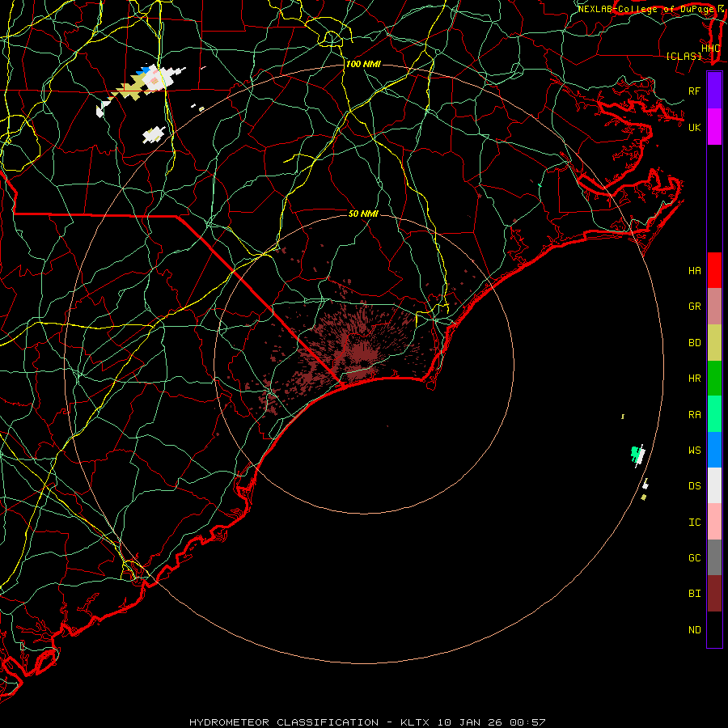Image resolution: width=728 pixels, height=728 pixels.
Task: Click the Hydrometeor Classification KLTX title text
Action: point(367,722)
